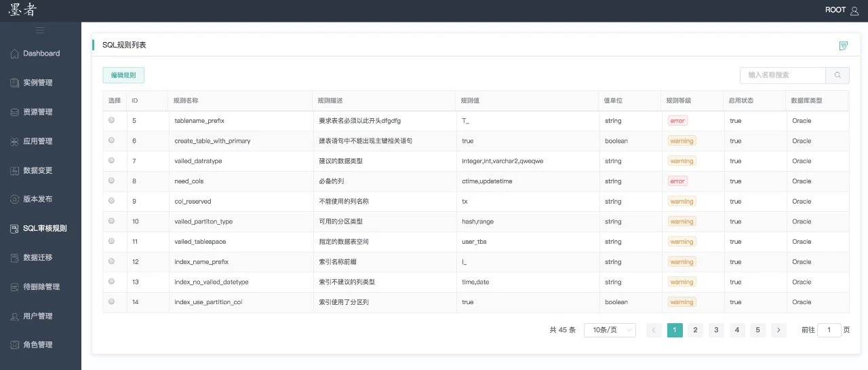Image resolution: width=868 pixels, height=370 pixels.
Task: Click value integer,int,varchar2,qweqwe
Action: point(502,161)
